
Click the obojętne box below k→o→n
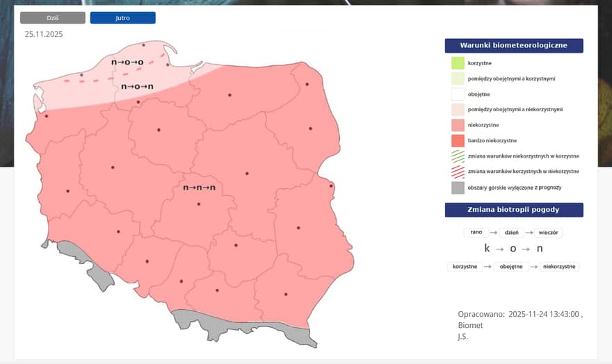point(510,266)
